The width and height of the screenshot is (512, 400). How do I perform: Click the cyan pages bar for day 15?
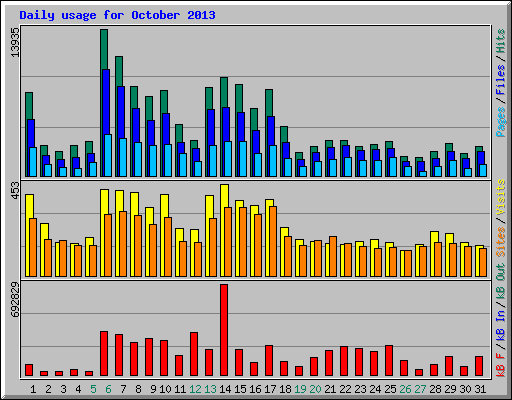243,159
